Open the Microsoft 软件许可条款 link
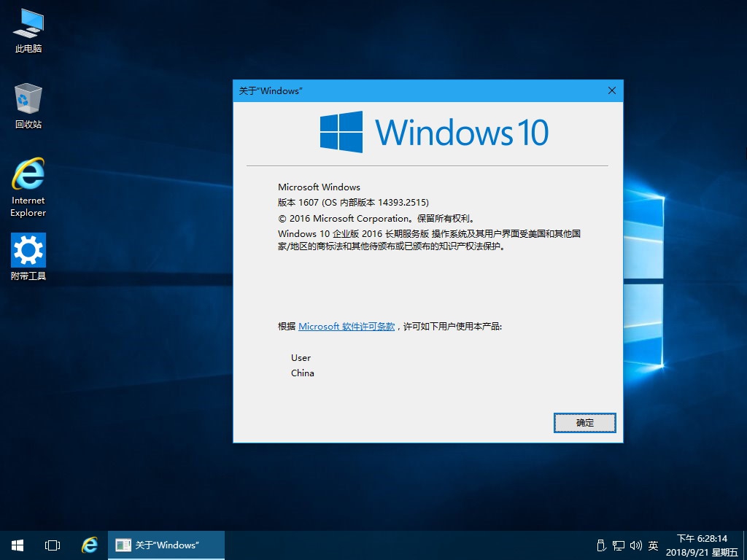Screen dimensions: 747x560 tap(347, 326)
